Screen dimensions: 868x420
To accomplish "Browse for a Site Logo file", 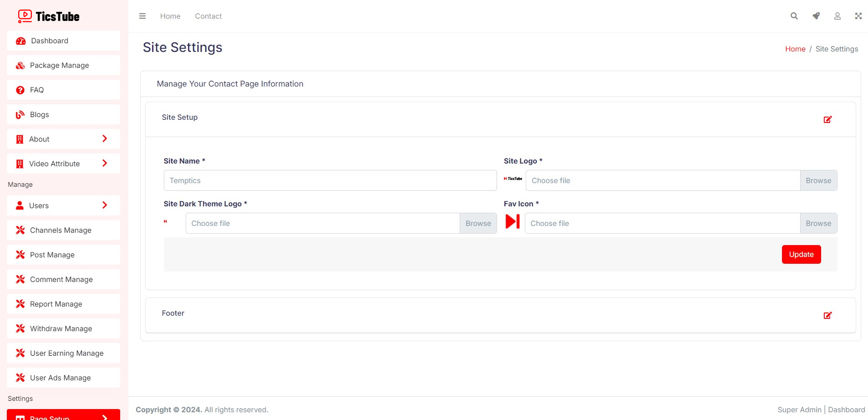I will 818,180.
